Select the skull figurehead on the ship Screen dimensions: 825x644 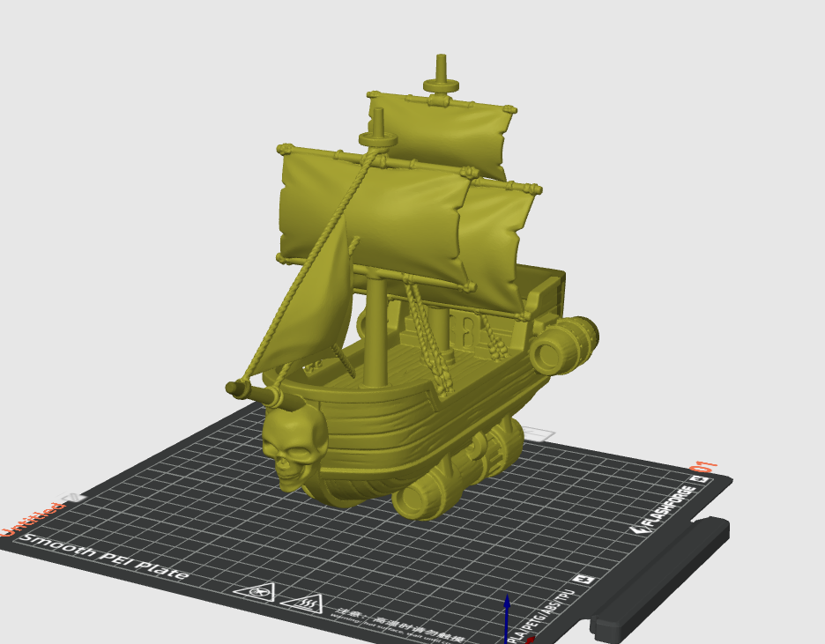pos(294,446)
